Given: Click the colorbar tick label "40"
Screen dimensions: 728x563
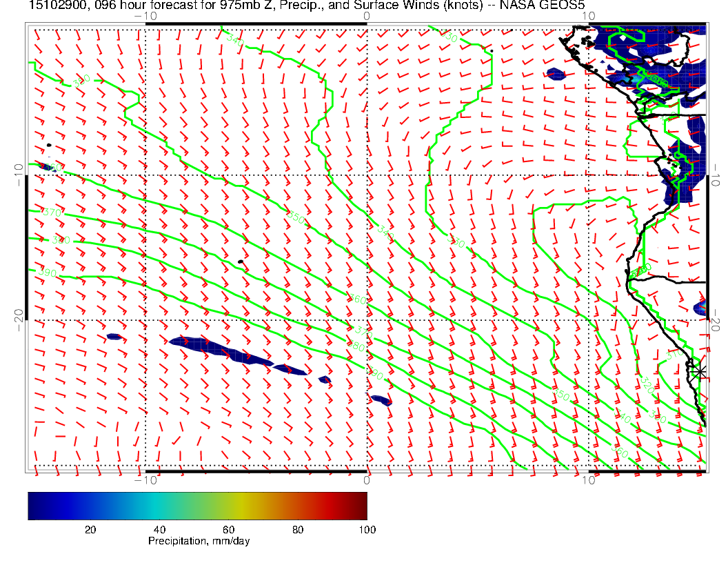Looking at the screenshot, I should 159,530.
